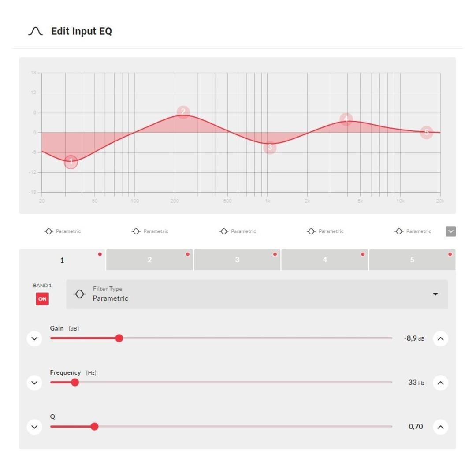Lower Frequency using the down chevron
Viewport: 476px width, 476px height.
click(34, 383)
